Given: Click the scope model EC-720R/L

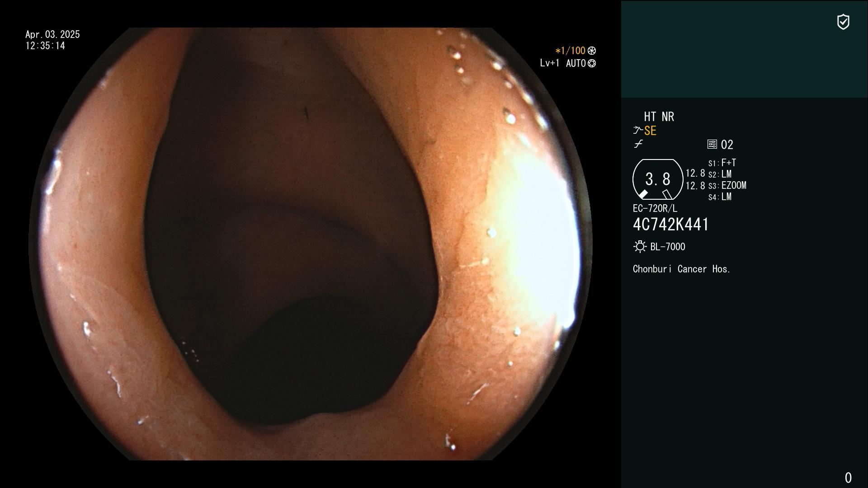Looking at the screenshot, I should (x=655, y=208).
